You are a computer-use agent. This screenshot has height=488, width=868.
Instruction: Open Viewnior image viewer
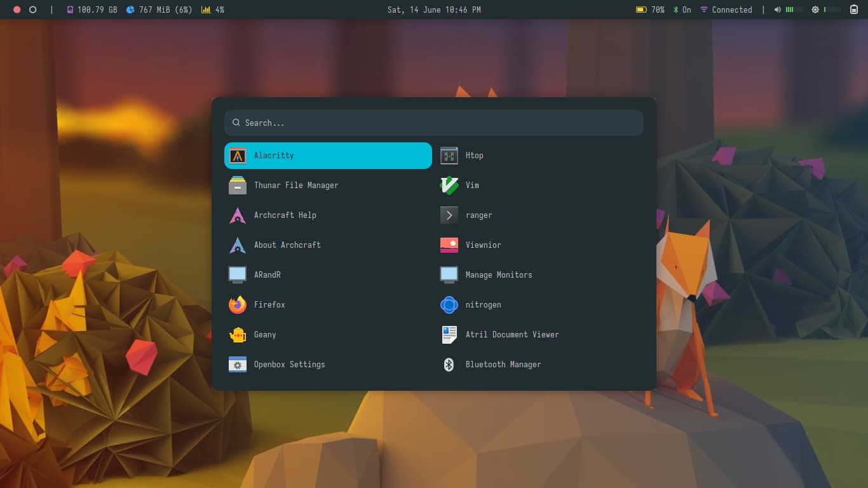539,245
